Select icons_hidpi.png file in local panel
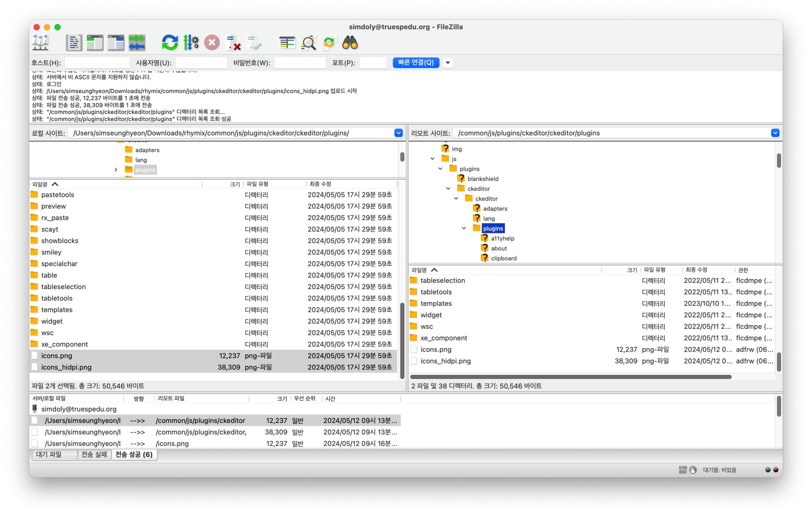The height and width of the screenshot is (516, 812). click(67, 366)
